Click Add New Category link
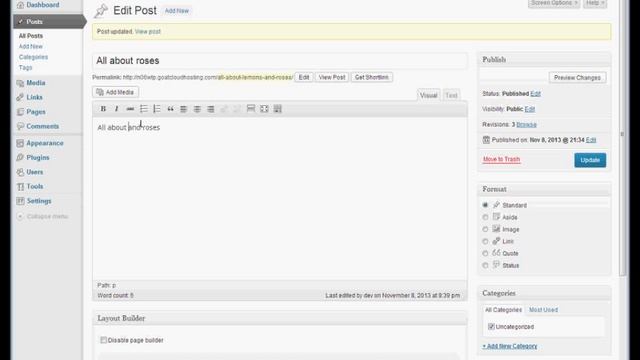Viewport: 640px width, 360px height. coord(510,346)
